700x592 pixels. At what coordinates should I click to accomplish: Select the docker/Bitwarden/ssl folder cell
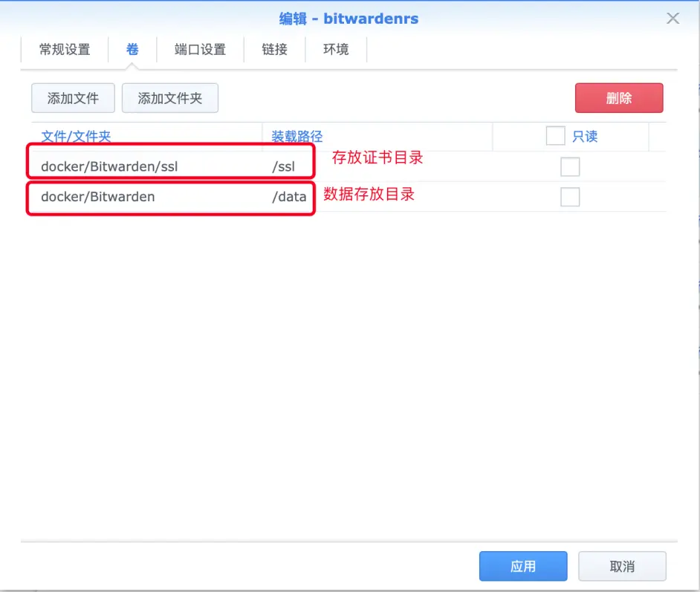click(109, 167)
